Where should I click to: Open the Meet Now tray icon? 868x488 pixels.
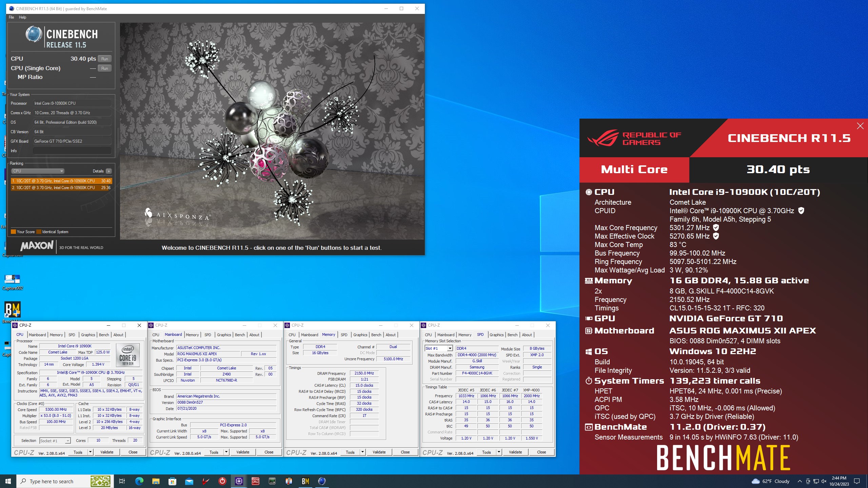coord(808,481)
